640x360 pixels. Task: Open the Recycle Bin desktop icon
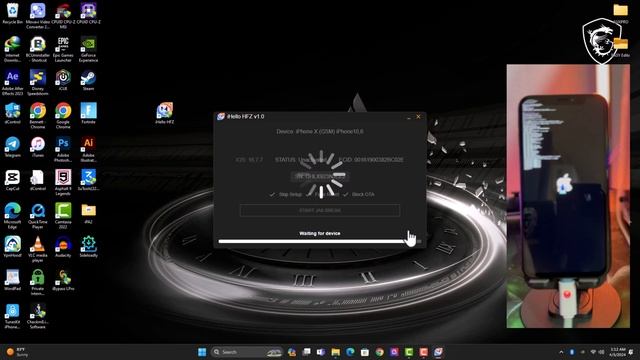[x=12, y=13]
